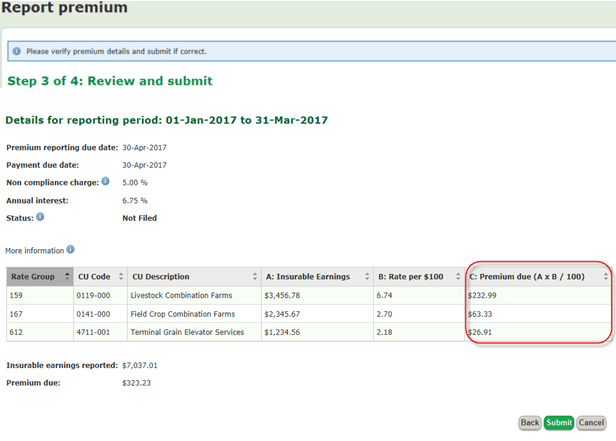Click the Rate Group column header
The image size is (616, 441).
point(40,277)
